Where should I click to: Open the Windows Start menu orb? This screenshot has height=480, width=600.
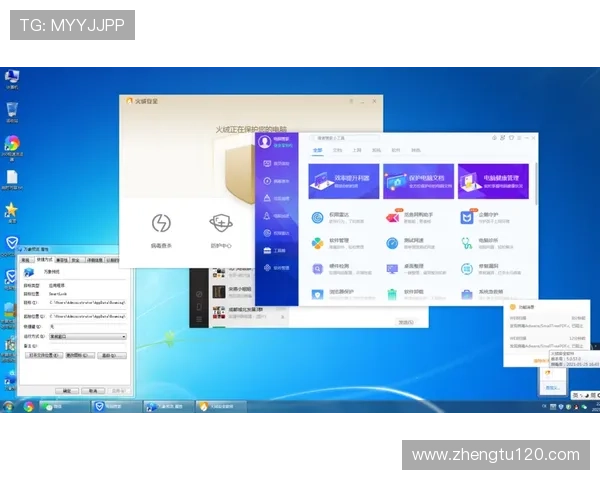[9, 407]
